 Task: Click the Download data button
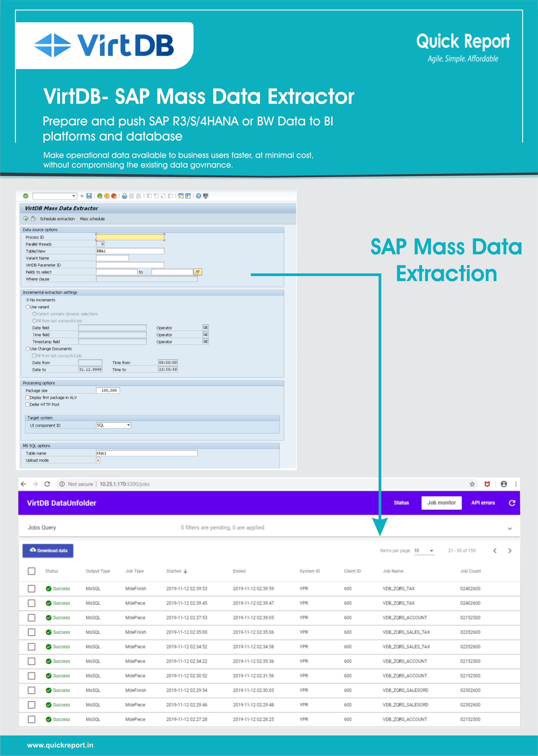tap(48, 551)
